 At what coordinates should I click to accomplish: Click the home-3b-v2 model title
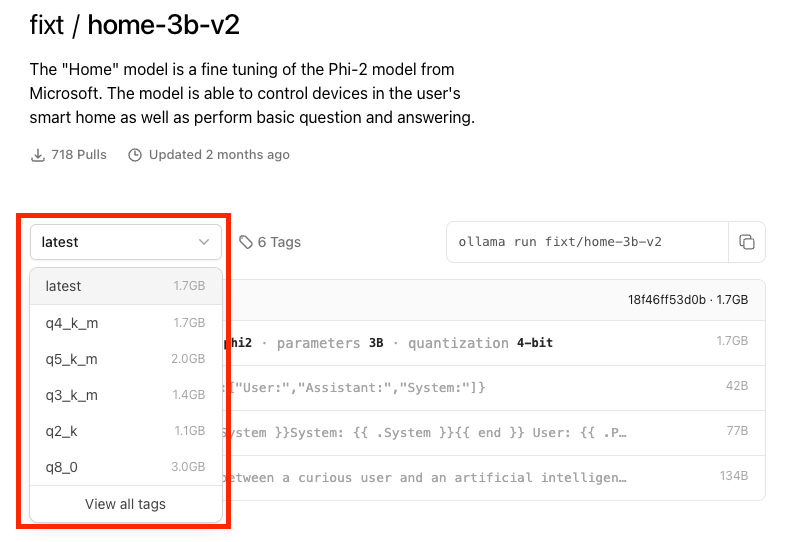click(x=163, y=24)
